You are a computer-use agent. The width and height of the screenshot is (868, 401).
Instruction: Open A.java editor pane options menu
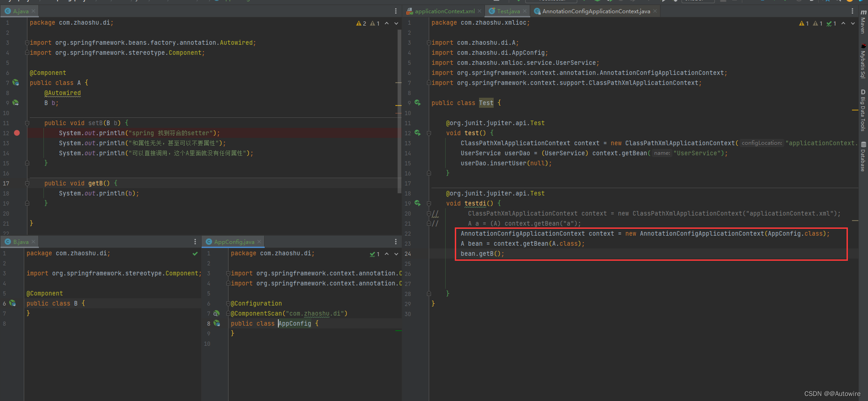coord(396,11)
